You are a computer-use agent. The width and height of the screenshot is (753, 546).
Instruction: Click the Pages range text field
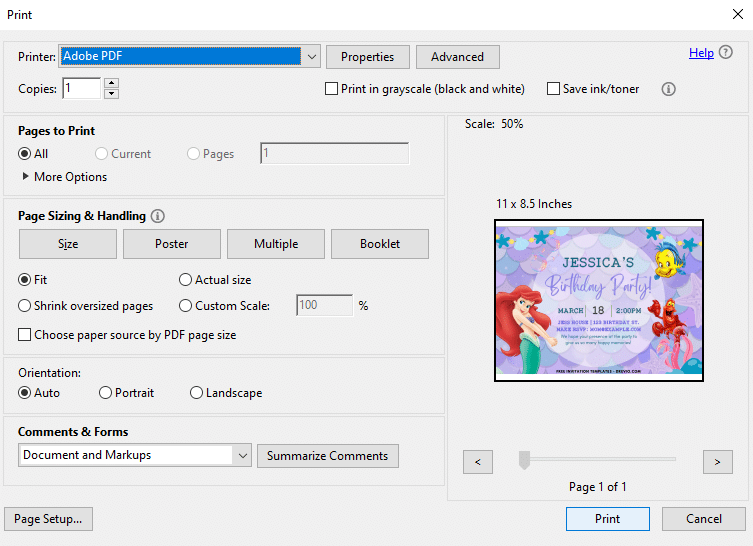[x=335, y=154]
